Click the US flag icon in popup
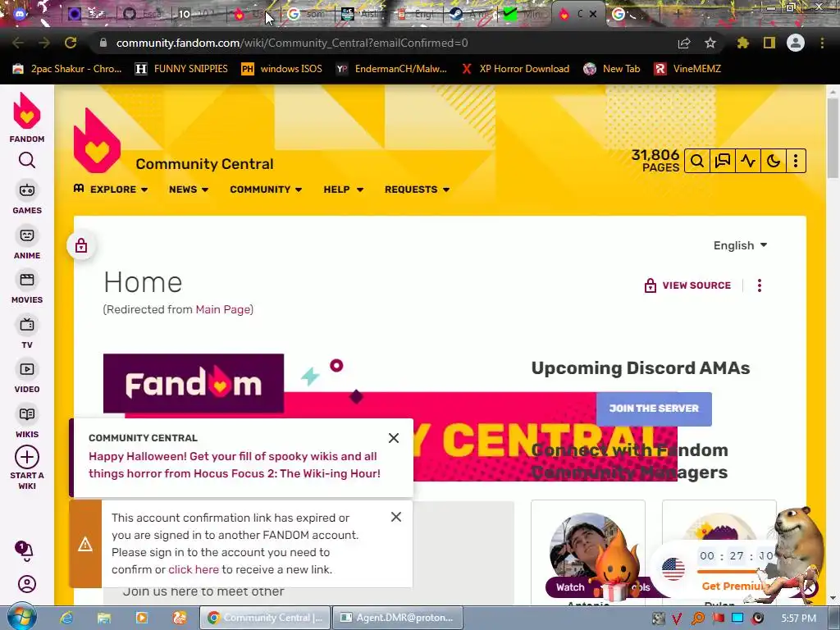 (x=673, y=569)
